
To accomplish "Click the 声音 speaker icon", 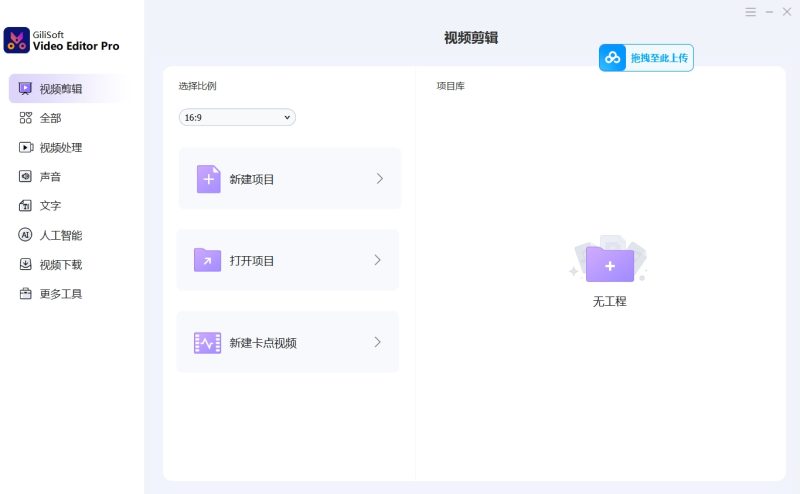I will (25, 177).
